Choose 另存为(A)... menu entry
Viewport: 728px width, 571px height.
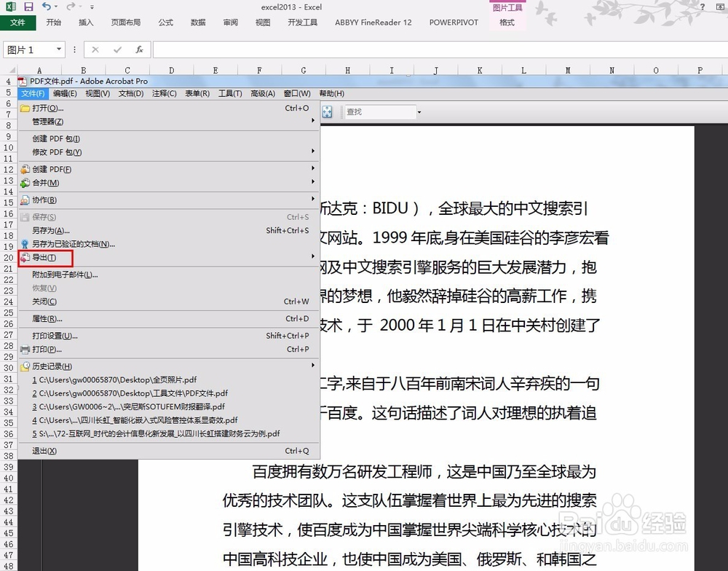point(169,231)
